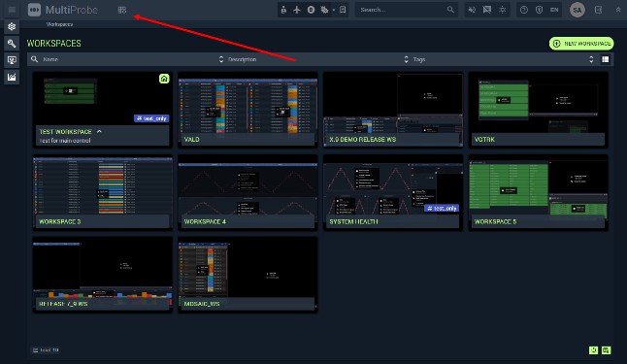
Task: Open the WORKSPACE 3 thumbnail
Action: click(102, 193)
